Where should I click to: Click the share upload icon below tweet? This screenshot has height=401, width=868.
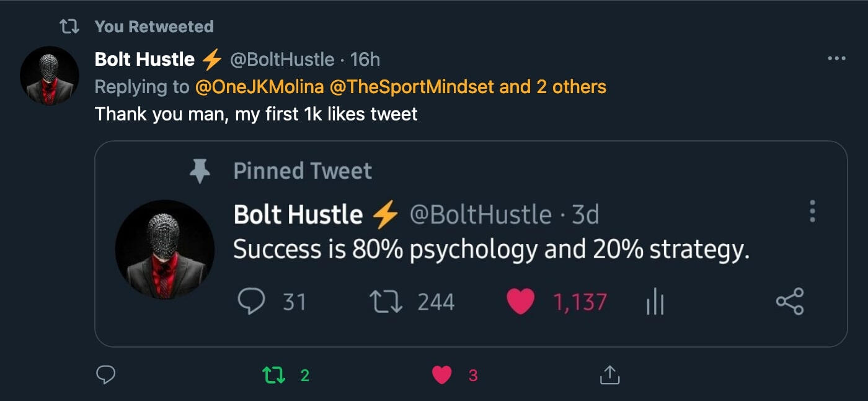(x=609, y=374)
